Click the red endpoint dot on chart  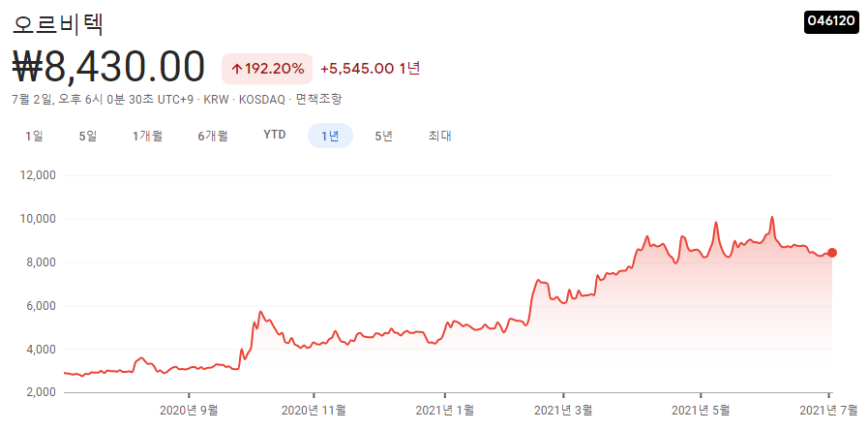(x=831, y=253)
